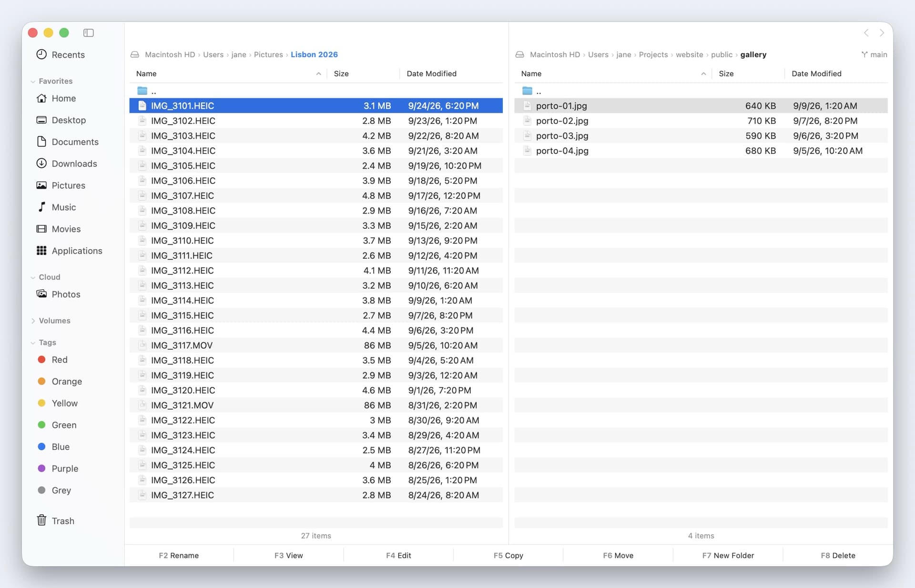Click F4 Edit button
Viewport: 915px width, 588px height.
(398, 555)
